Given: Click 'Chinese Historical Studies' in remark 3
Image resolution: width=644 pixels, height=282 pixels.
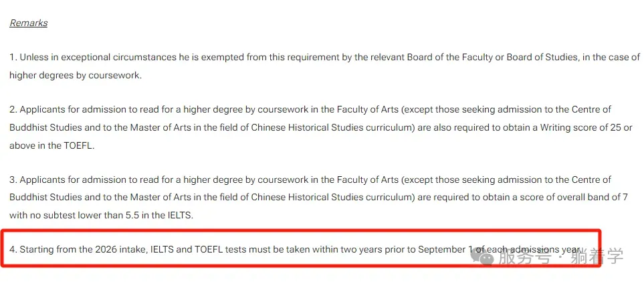Looking at the screenshot, I should (x=307, y=197).
